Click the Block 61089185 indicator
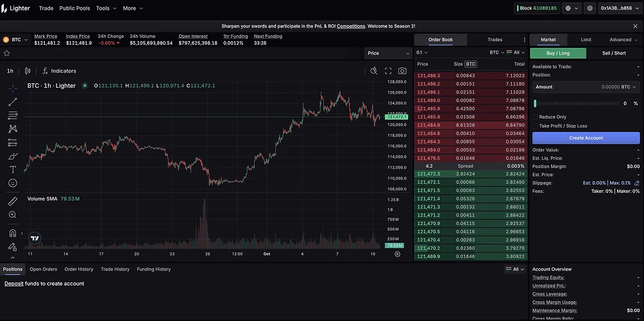This screenshot has width=644, height=321. tap(536, 8)
